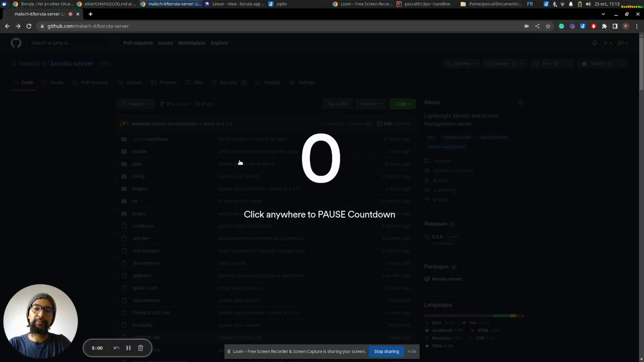The height and width of the screenshot is (362, 644).
Task: Open the CHANGELOG.md file
Action: [x=151, y=313]
